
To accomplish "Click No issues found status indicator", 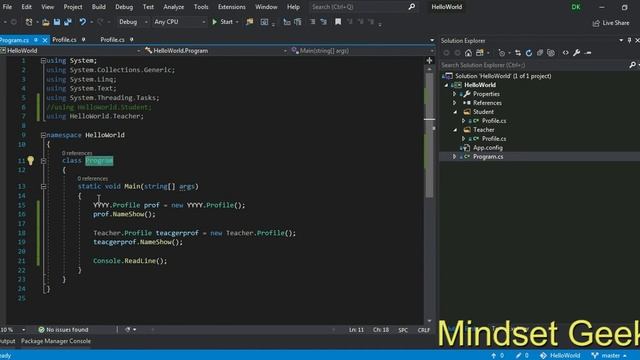I will (63, 330).
